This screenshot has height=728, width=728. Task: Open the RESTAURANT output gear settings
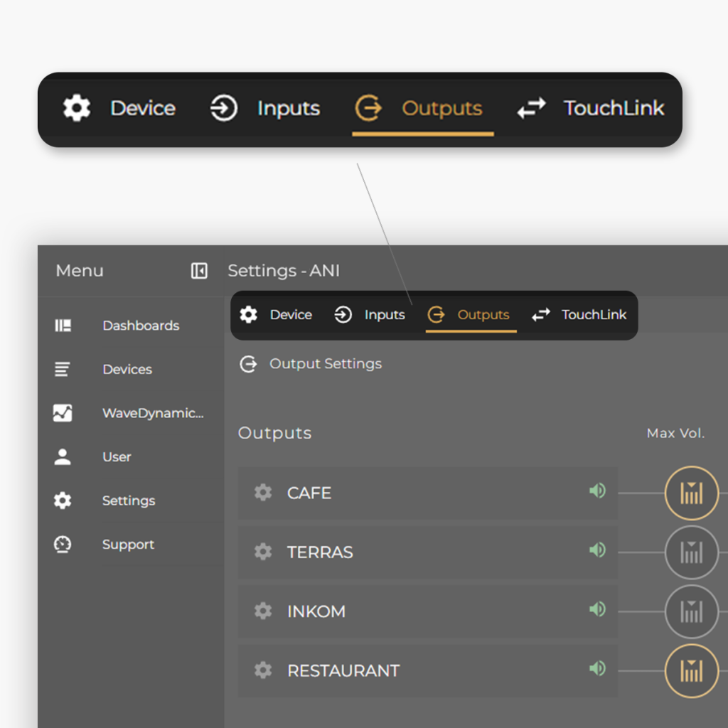263,670
